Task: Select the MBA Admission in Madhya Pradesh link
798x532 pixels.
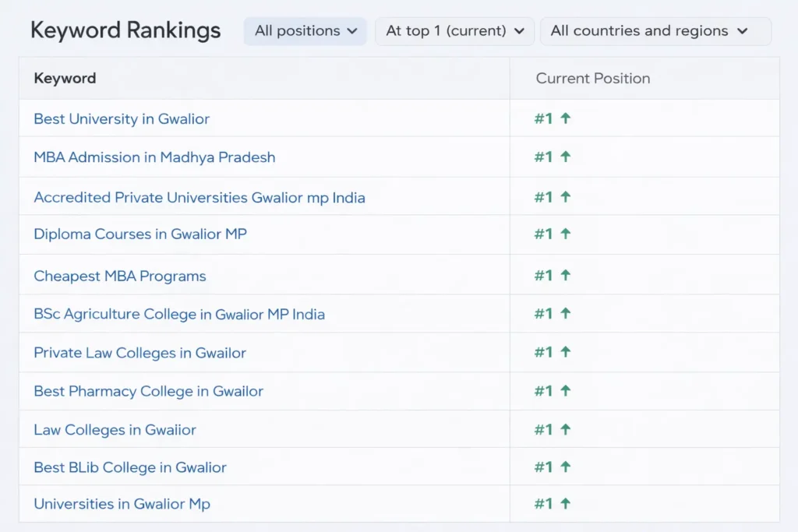Action: (154, 157)
